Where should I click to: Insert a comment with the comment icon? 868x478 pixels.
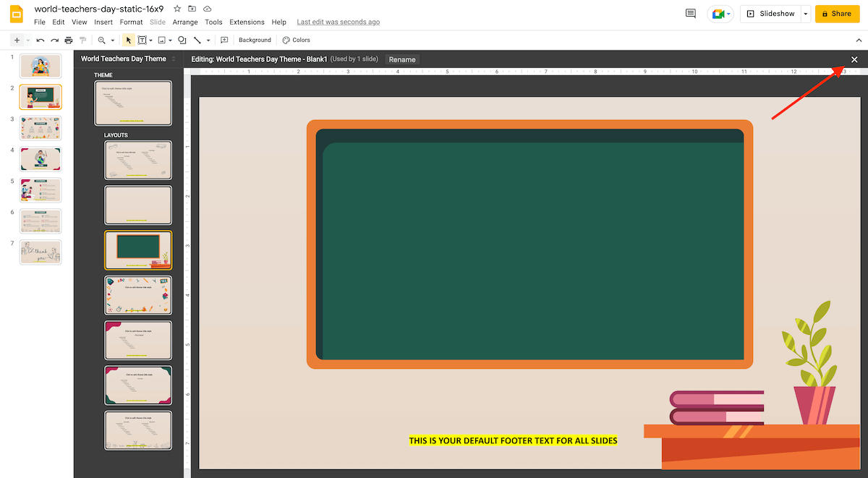click(224, 40)
